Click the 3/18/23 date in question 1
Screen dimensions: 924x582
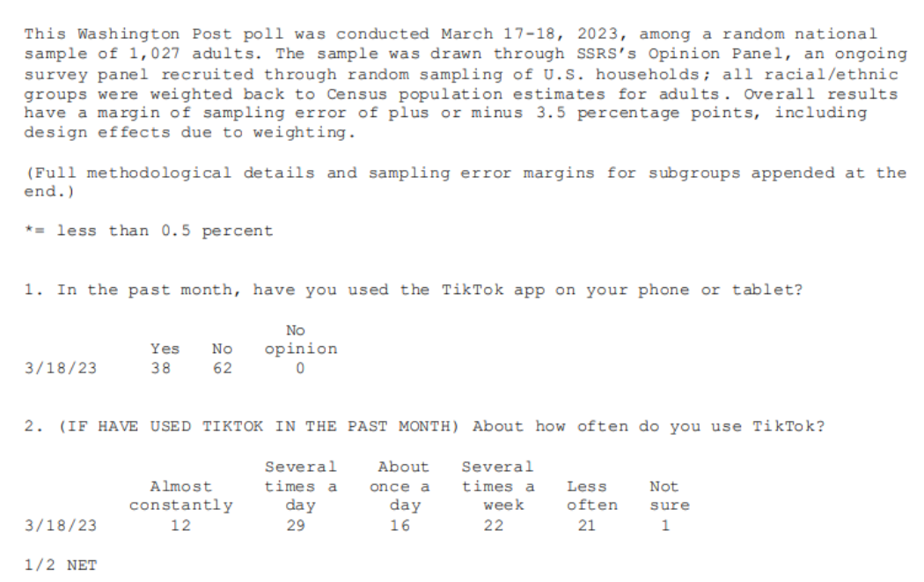(61, 368)
